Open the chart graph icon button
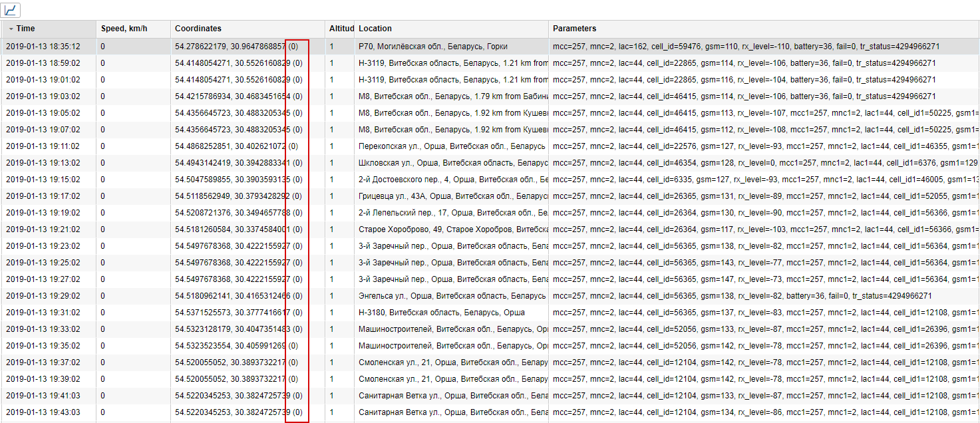This screenshot has width=980, height=423. pyautogui.click(x=11, y=10)
